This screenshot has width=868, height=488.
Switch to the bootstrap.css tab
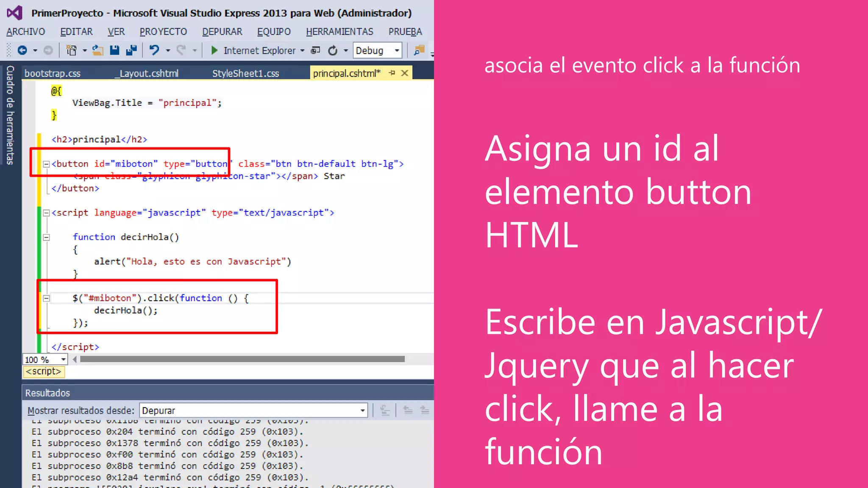[53, 73]
